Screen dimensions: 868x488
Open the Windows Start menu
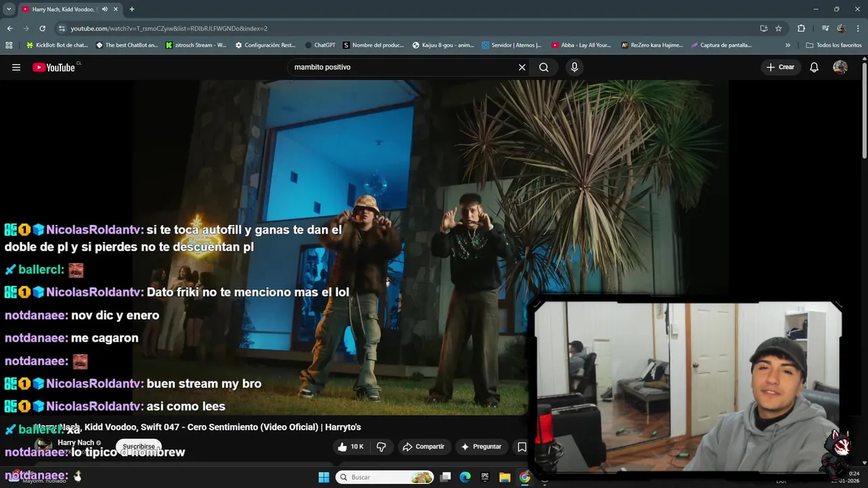[323, 477]
